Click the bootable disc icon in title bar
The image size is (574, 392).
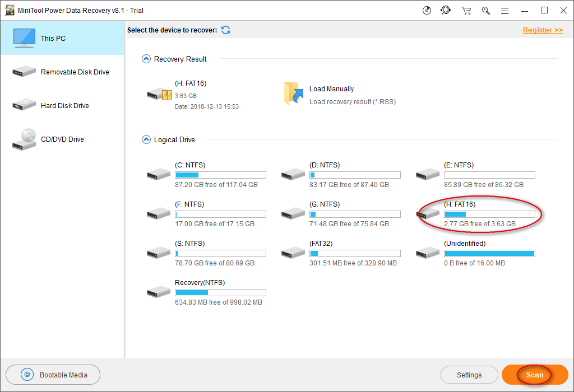coord(427,11)
